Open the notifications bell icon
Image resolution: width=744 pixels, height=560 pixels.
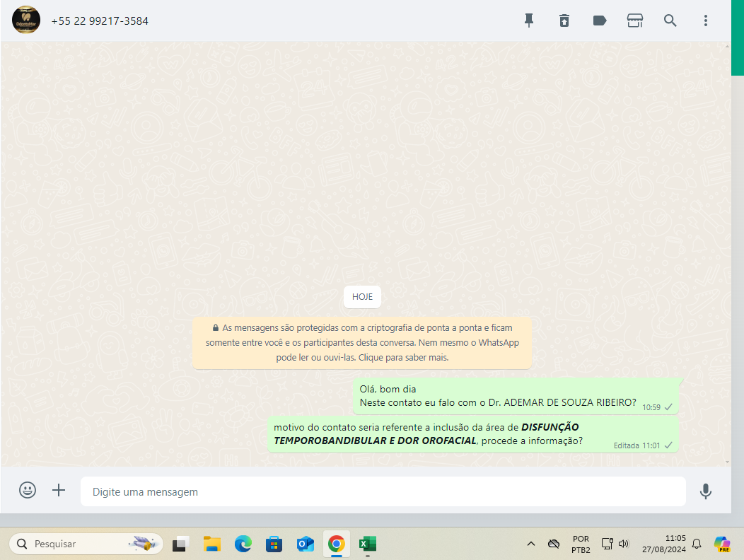click(697, 544)
